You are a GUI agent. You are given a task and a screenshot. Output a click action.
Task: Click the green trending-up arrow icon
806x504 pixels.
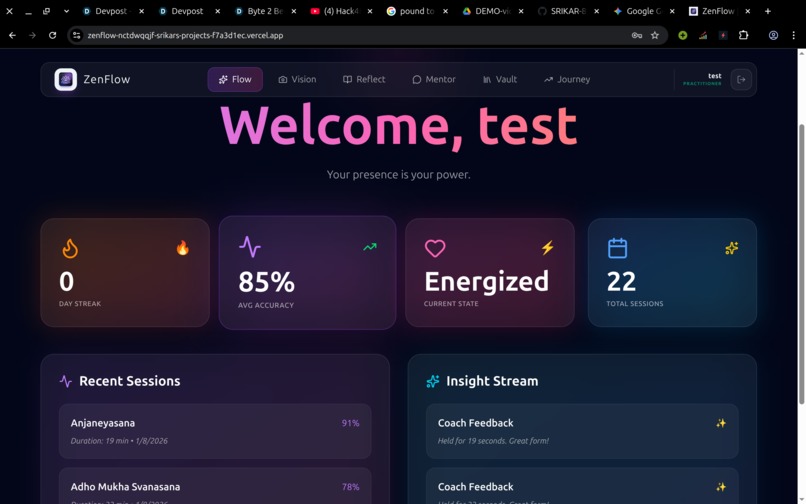(370, 247)
